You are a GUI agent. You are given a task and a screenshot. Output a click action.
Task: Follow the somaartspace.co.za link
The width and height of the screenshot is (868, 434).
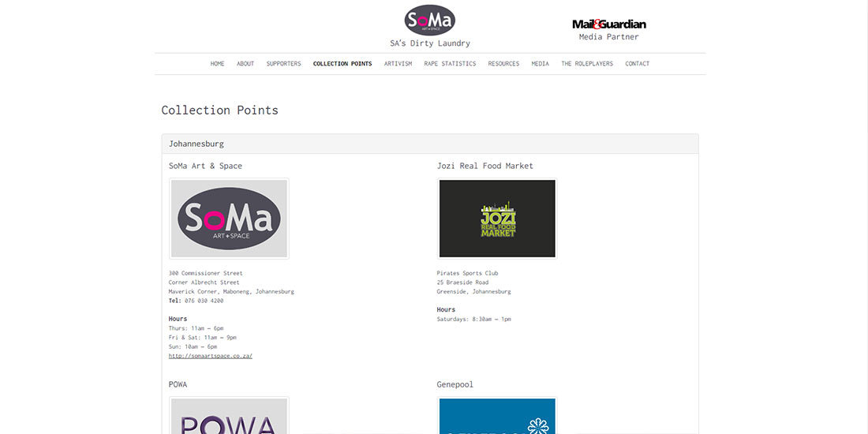211,356
